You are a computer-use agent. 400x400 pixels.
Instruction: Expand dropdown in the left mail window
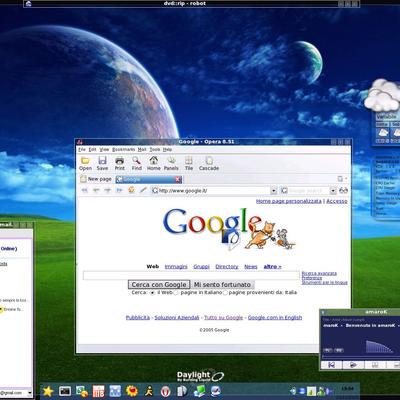pyautogui.click(x=29, y=393)
